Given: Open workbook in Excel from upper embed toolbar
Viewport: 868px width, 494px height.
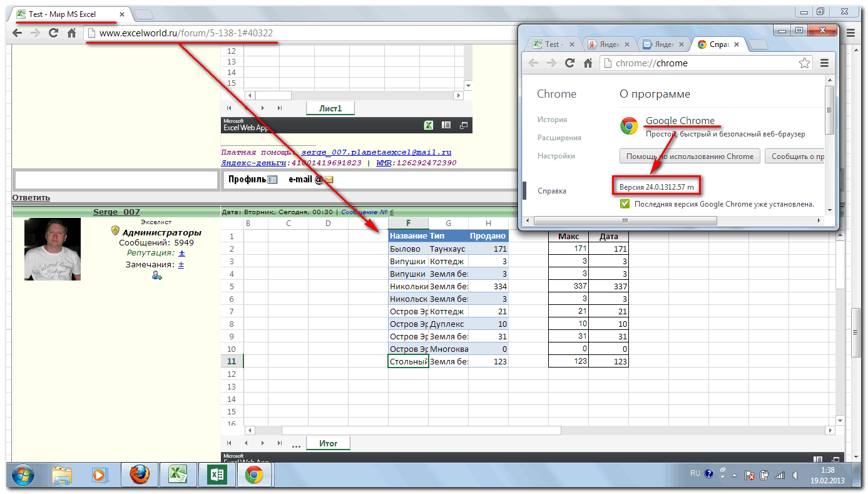Looking at the screenshot, I should (429, 125).
